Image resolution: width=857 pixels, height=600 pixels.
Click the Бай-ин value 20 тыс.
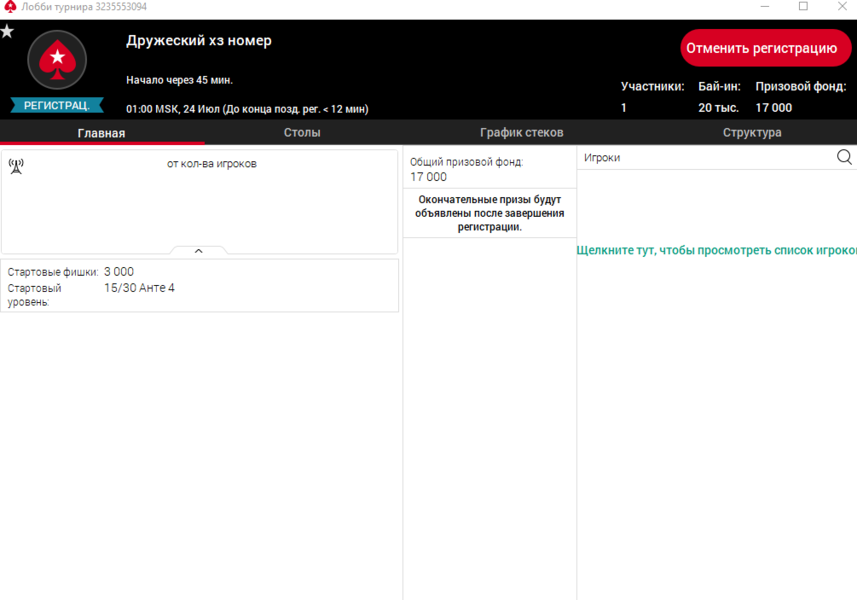(x=718, y=108)
